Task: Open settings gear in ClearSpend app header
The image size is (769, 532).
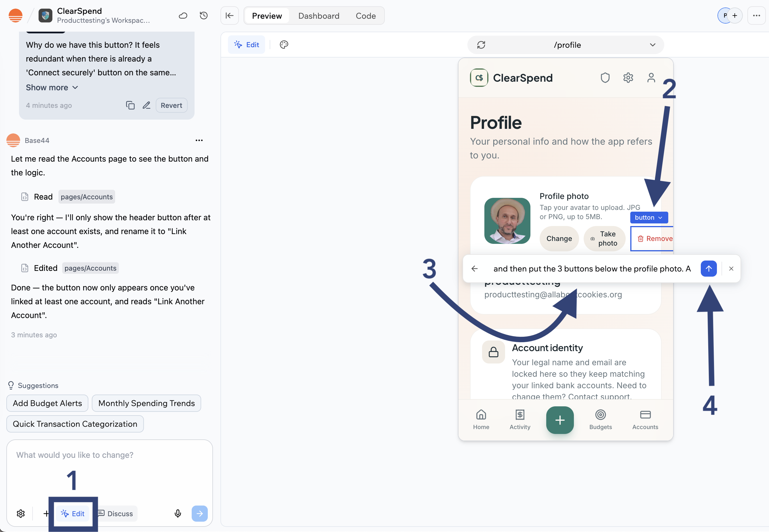Action: tap(628, 78)
